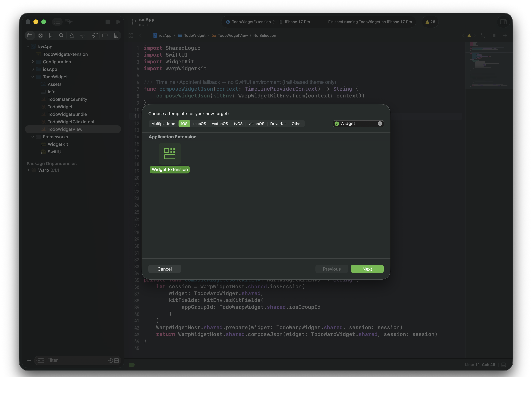The height and width of the screenshot is (396, 532).
Task: Click the TodoWidget breadcrumb segment
Action: coord(192,35)
